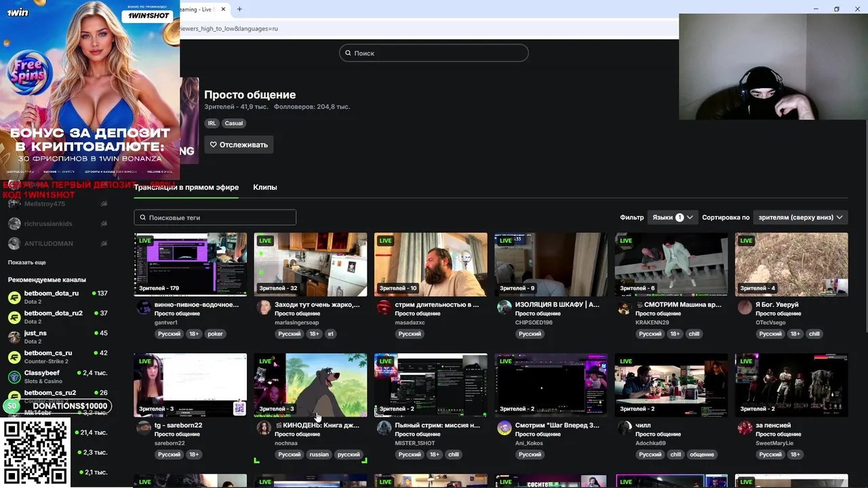Click betboom_dota_ru2 sidebar avatar

coord(14,317)
